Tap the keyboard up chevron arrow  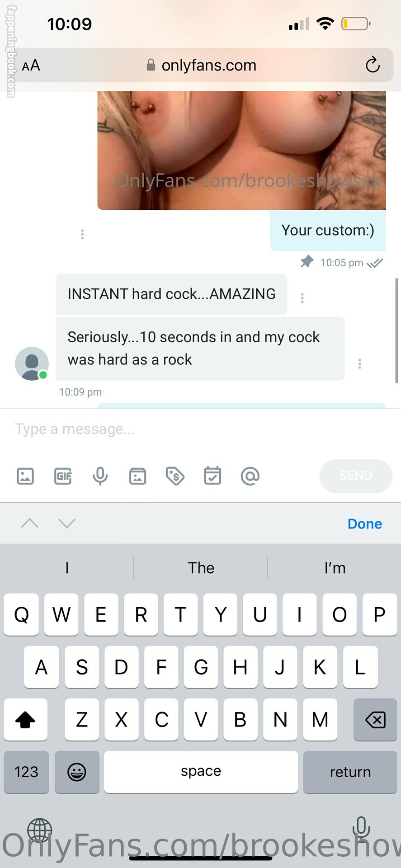click(x=30, y=523)
